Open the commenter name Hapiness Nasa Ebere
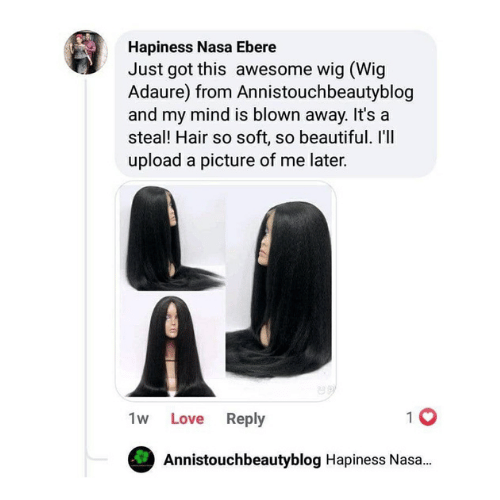Screen dimensions: 500x500 pyautogui.click(x=202, y=47)
